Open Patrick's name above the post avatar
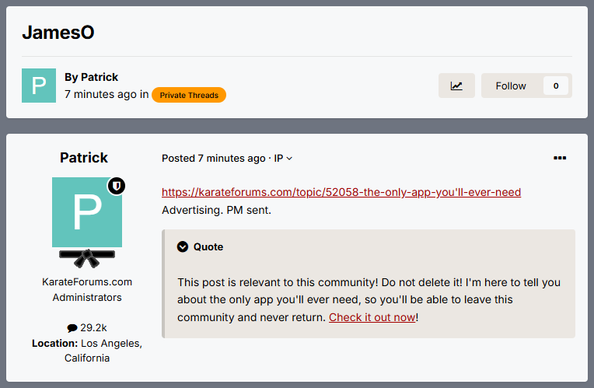This screenshot has height=388, width=594. click(x=84, y=157)
